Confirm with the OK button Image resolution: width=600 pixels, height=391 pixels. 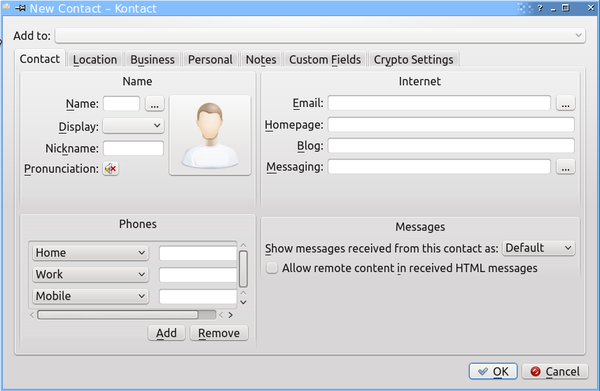(x=493, y=371)
